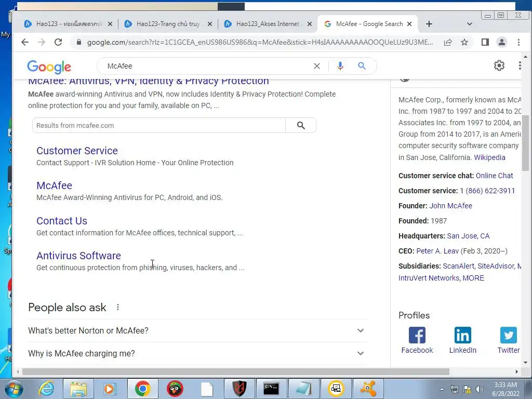Open the tab search dropdown arrow
The width and height of the screenshot is (532, 399).
[x=470, y=24]
